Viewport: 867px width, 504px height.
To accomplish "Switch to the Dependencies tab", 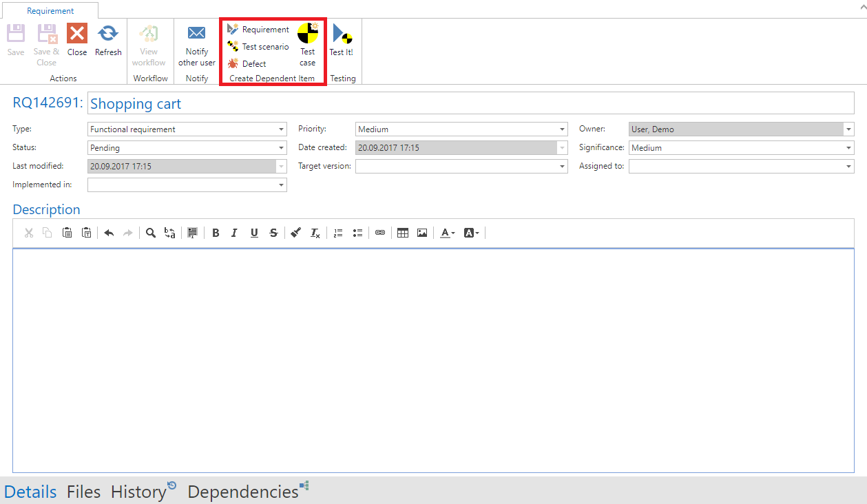I will [x=243, y=492].
